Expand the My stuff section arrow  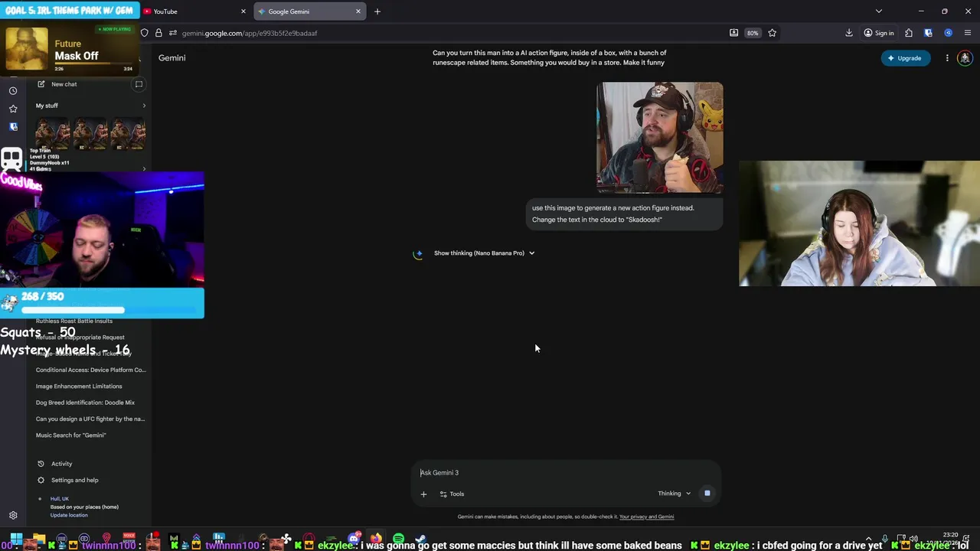(x=144, y=106)
